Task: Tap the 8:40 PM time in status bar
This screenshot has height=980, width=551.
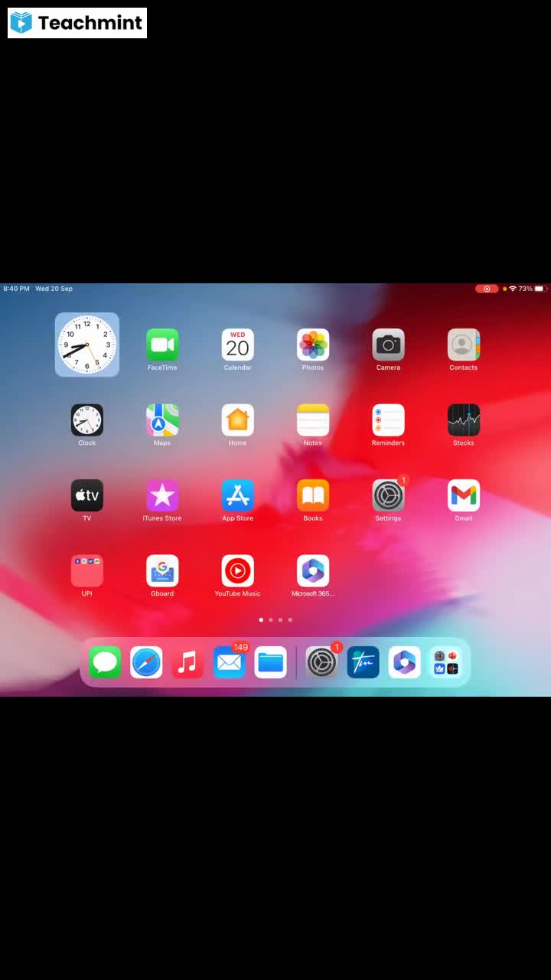Action: click(16, 289)
